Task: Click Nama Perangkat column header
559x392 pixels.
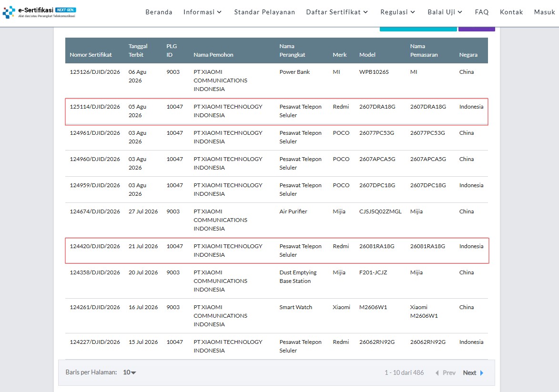Action: point(292,50)
